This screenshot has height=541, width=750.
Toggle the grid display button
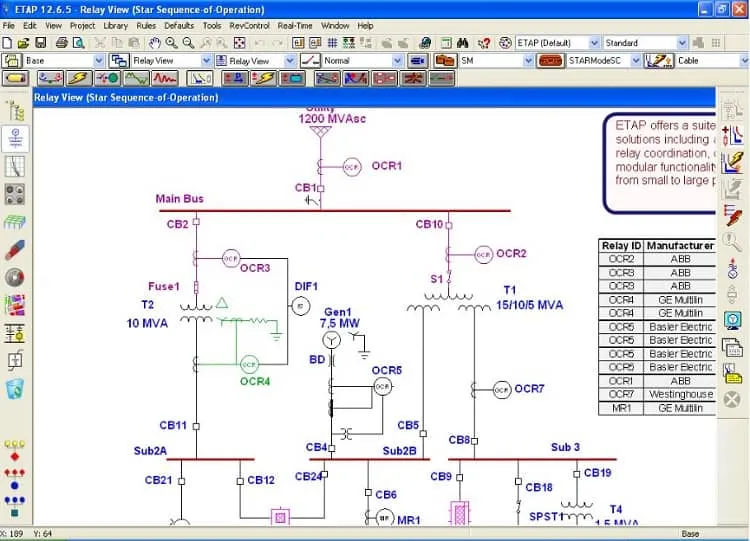point(332,43)
